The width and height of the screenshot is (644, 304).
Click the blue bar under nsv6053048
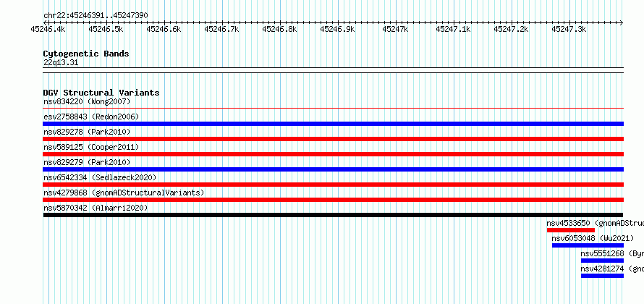588,245
